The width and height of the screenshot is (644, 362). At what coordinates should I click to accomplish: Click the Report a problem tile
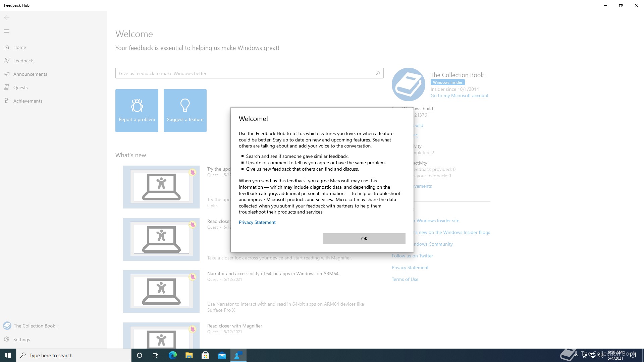click(x=137, y=111)
